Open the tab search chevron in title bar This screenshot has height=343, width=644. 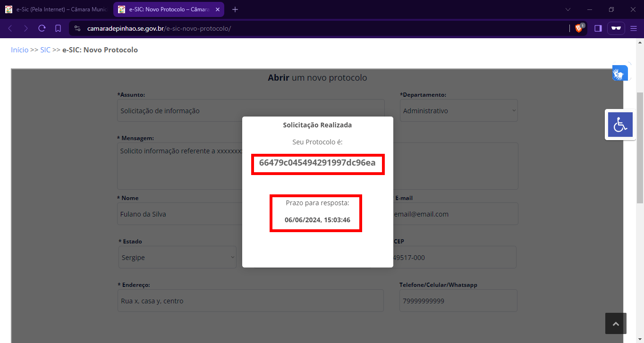568,9
